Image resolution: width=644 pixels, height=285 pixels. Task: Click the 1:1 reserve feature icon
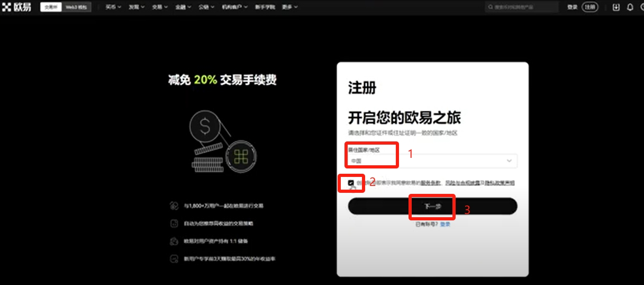174,241
